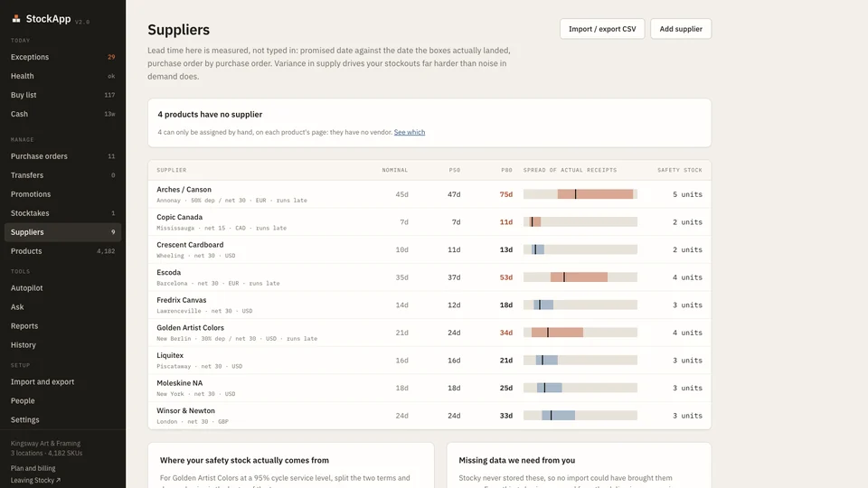Click Missing data we need from you heading
Image resolution: width=868 pixels, height=488 pixels.
click(x=516, y=460)
